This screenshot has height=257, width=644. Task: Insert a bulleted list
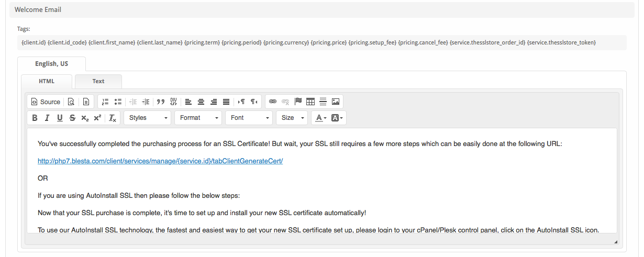click(x=118, y=102)
